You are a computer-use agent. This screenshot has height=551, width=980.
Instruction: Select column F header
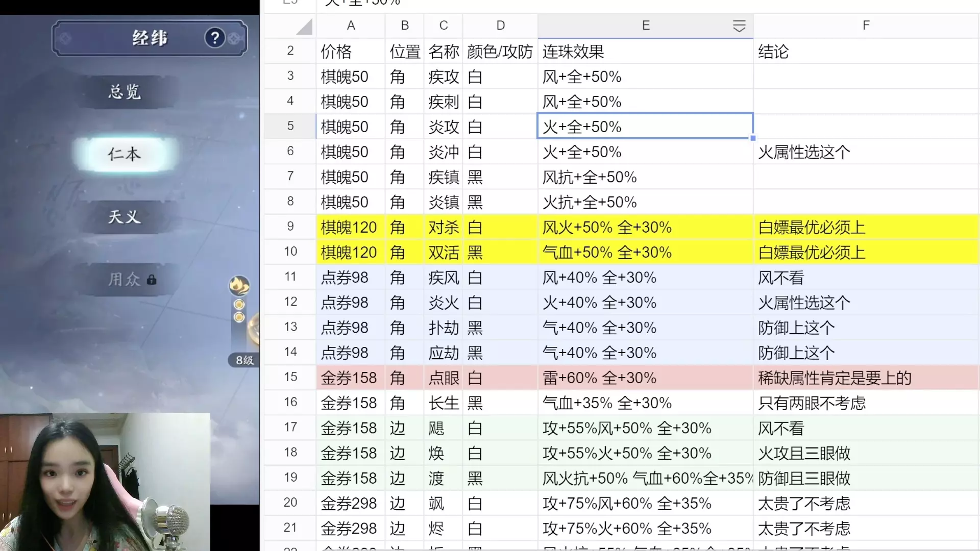point(866,26)
